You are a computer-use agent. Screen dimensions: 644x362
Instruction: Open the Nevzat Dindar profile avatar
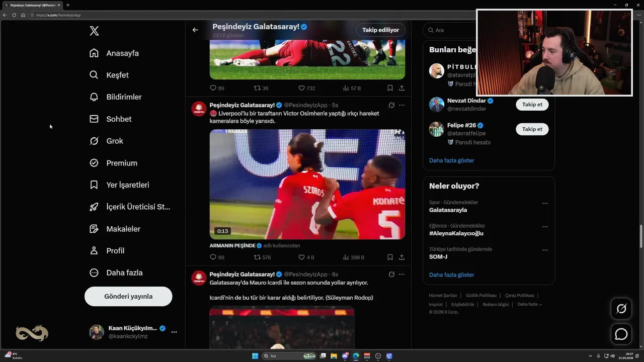436,105
